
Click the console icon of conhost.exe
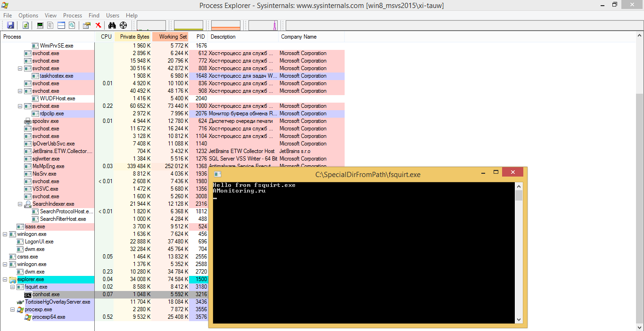point(28,294)
